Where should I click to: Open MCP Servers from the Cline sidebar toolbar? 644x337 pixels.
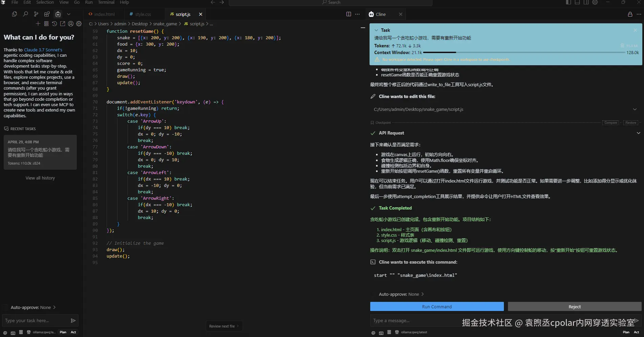46,24
